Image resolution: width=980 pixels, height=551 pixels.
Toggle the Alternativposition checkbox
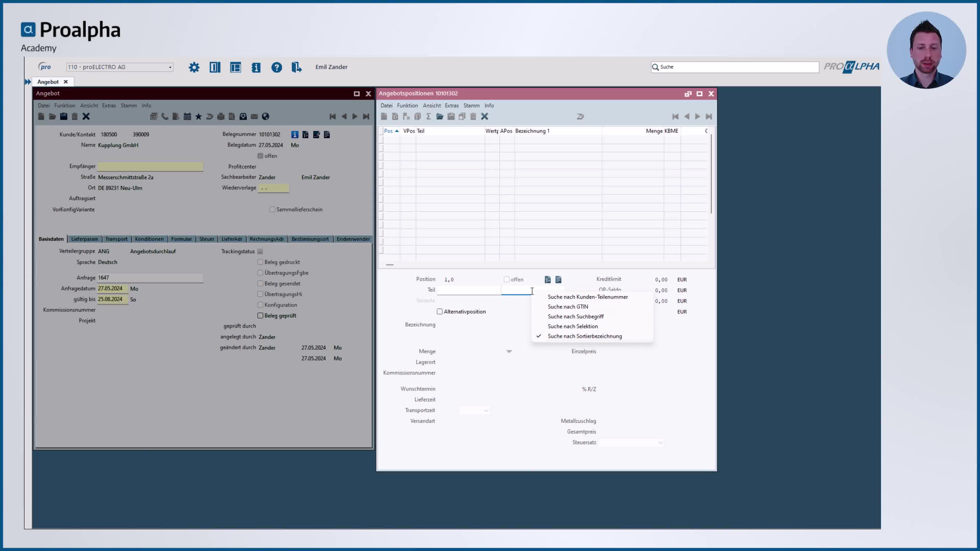click(x=440, y=311)
